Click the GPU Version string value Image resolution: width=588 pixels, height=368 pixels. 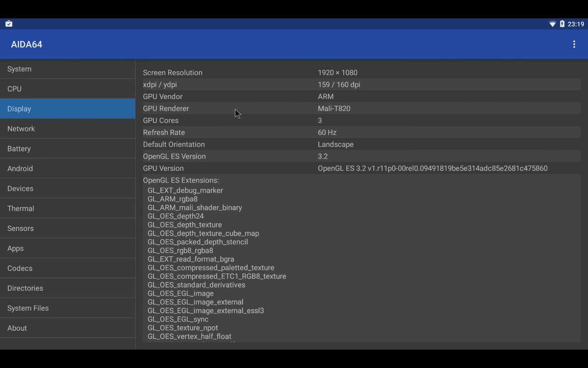[x=433, y=168]
